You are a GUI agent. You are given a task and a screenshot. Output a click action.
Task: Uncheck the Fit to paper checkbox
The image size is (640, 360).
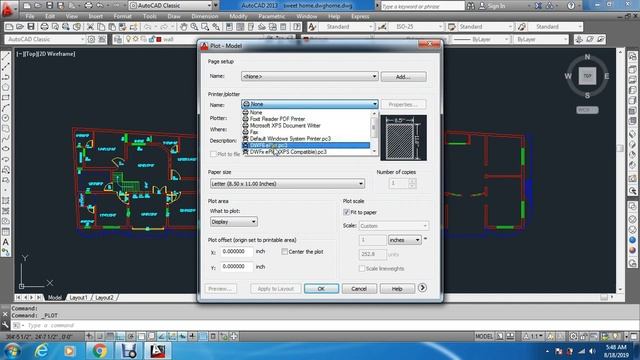347,212
